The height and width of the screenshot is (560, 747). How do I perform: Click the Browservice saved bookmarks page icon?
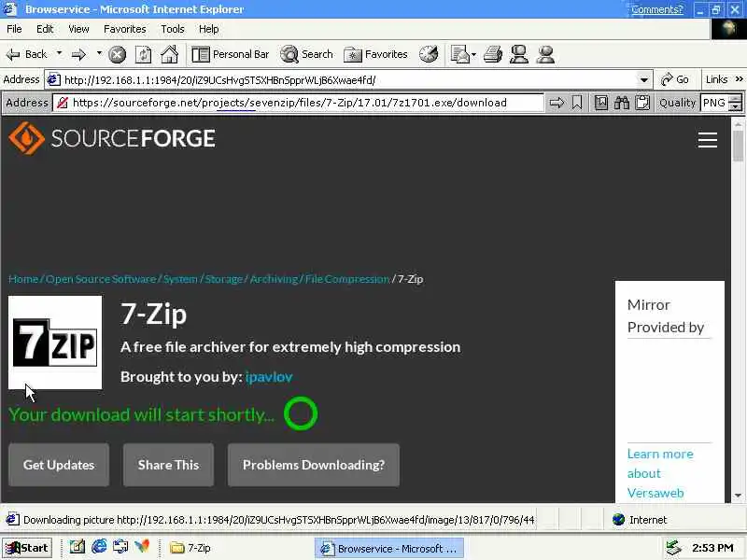(x=601, y=103)
